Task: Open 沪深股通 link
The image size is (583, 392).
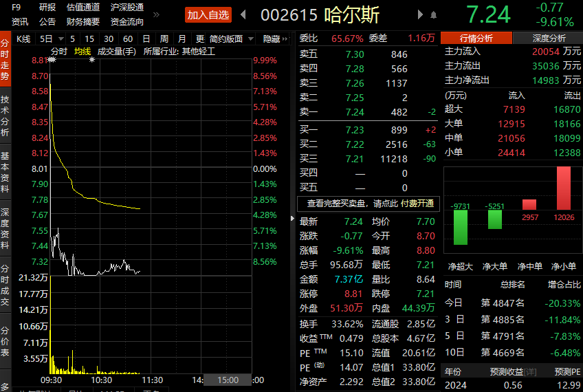Action: point(126,8)
